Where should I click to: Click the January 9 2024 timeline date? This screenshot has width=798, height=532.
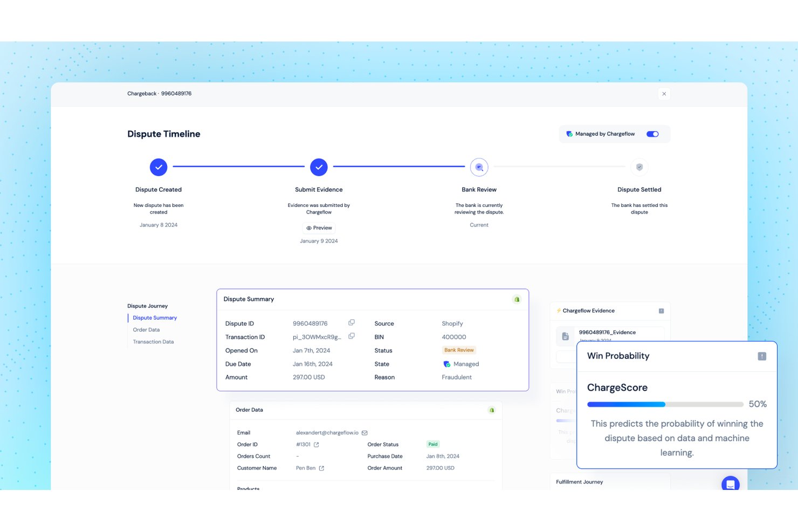click(319, 241)
